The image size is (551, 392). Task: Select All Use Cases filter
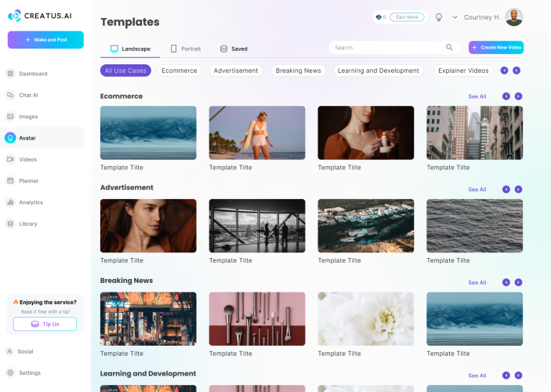[x=125, y=71]
